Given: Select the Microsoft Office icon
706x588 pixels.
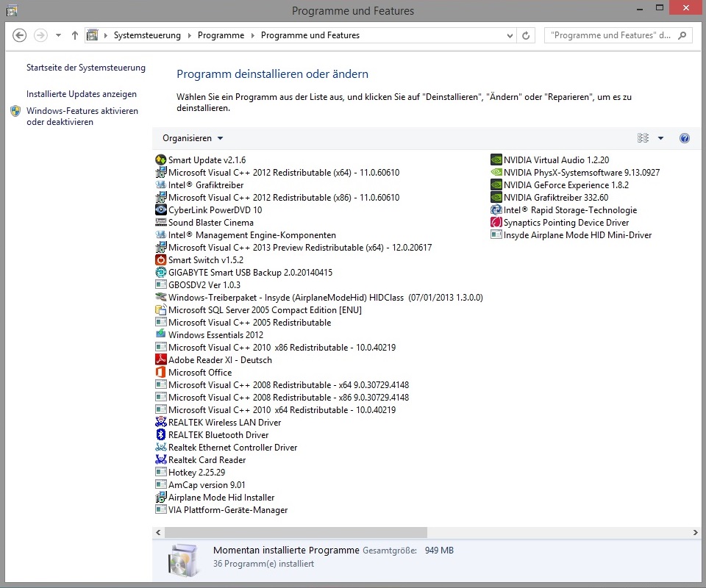Looking at the screenshot, I should (x=162, y=373).
